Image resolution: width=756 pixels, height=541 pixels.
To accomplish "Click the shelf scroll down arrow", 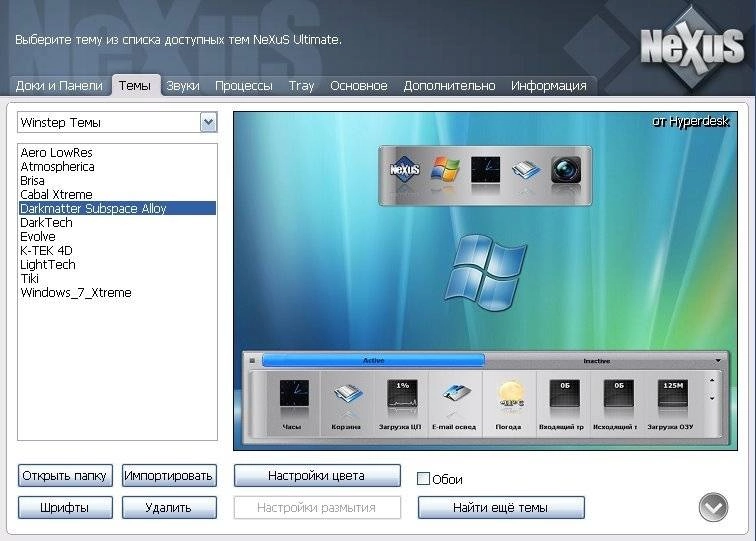I will click(712, 398).
